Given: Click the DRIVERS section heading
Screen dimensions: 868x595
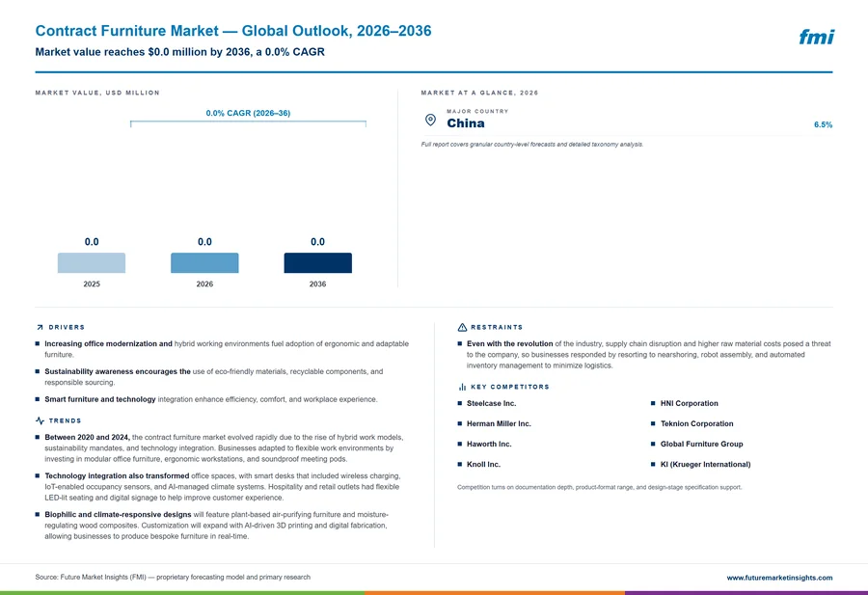Looking at the screenshot, I should (67, 328).
